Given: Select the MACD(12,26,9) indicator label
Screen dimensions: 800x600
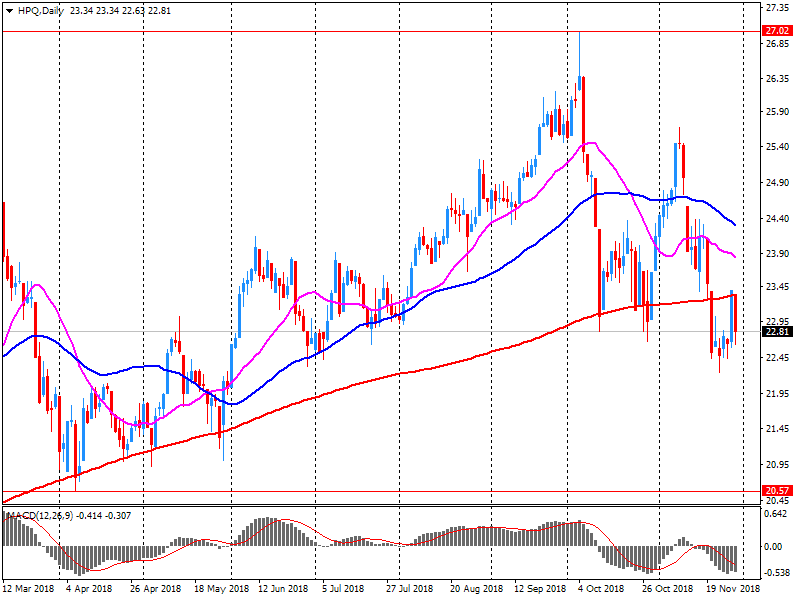Looking at the screenshot, I should coord(41,516).
